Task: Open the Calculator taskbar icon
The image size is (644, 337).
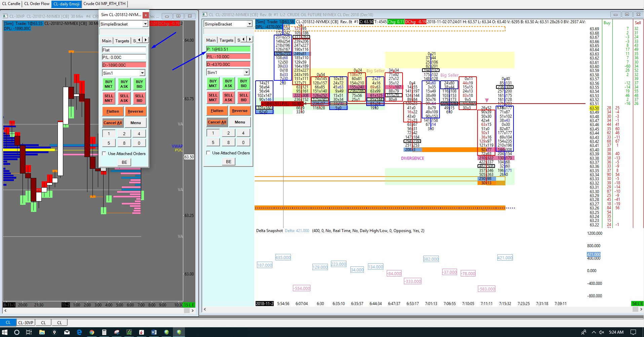Action: pos(104,332)
